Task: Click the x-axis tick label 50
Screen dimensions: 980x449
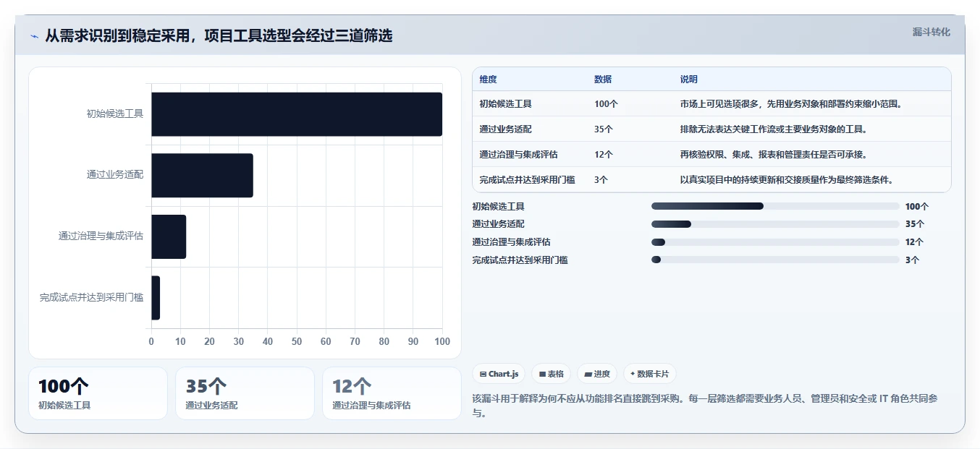Action: click(297, 341)
